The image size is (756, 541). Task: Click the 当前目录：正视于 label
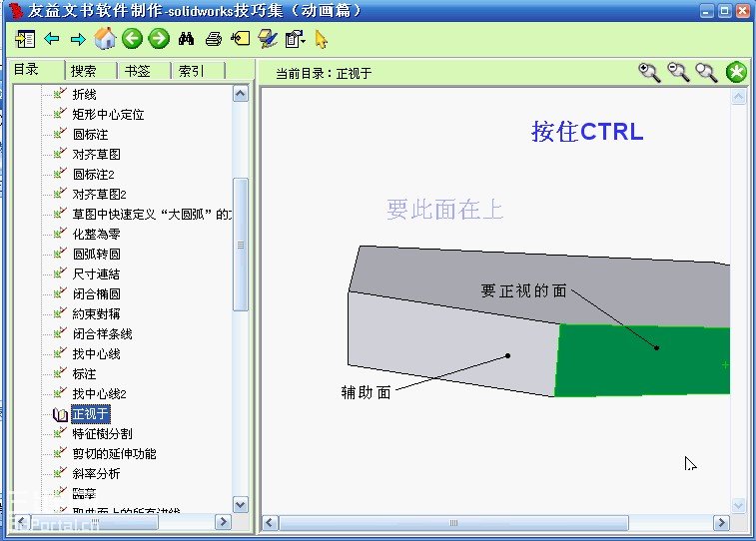point(324,73)
